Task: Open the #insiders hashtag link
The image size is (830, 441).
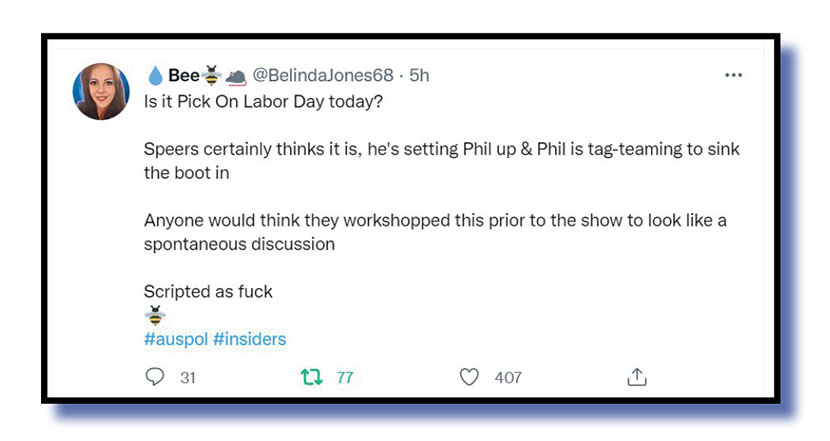Action: [x=249, y=339]
